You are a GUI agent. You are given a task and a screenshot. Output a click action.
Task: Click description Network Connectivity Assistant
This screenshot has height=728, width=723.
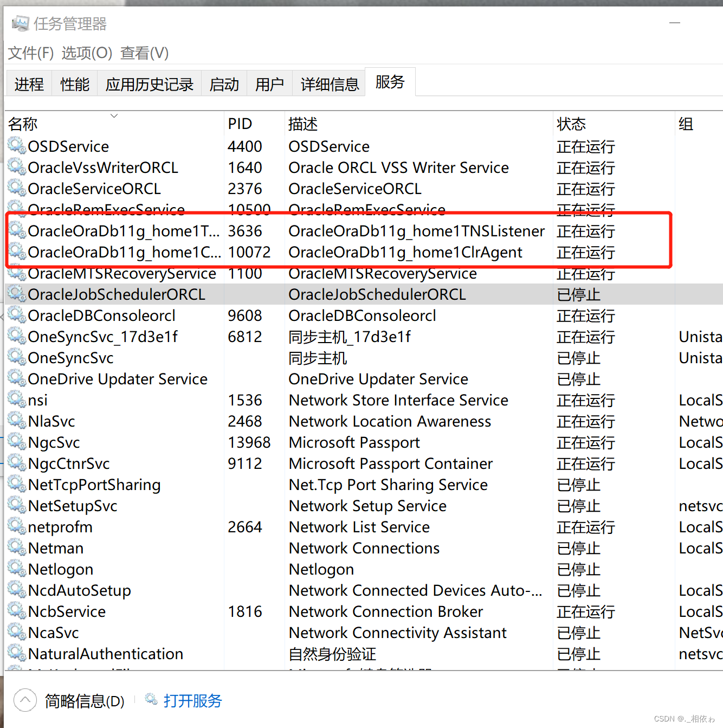click(x=398, y=633)
